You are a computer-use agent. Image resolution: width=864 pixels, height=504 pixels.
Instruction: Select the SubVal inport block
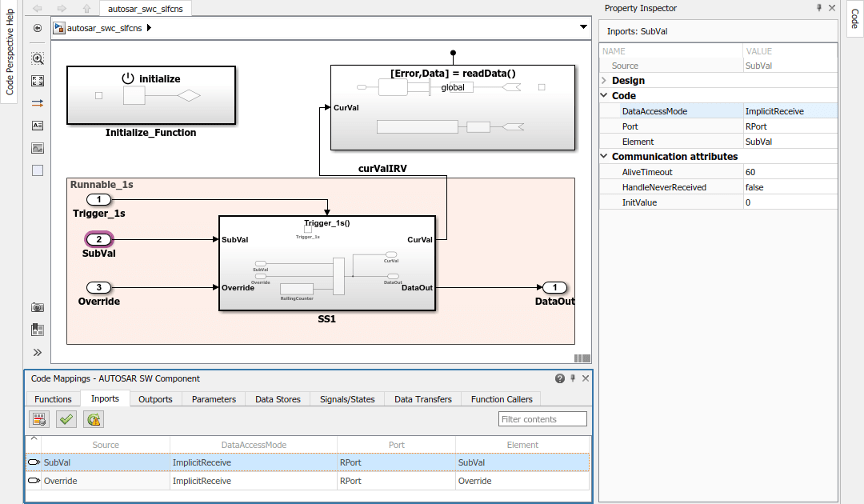pos(99,239)
